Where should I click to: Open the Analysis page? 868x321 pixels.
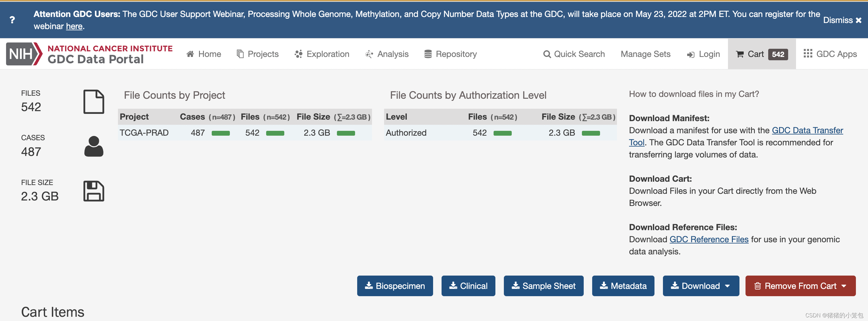tap(387, 54)
